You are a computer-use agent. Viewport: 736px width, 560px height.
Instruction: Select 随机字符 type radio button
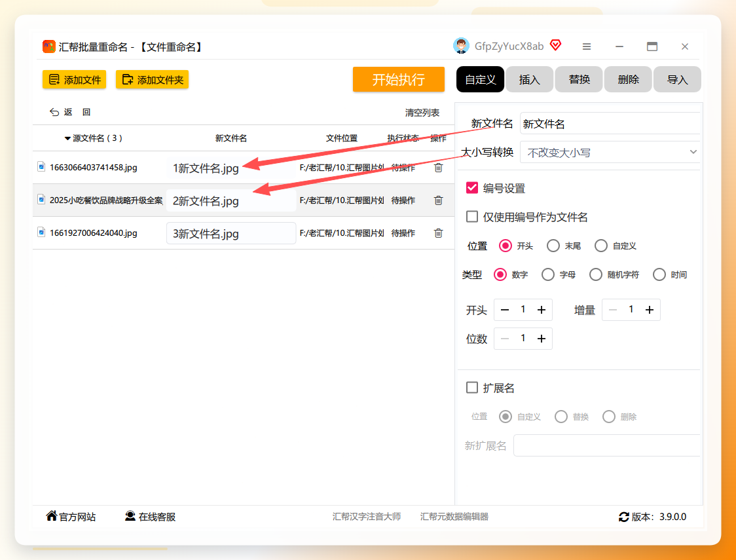click(596, 274)
